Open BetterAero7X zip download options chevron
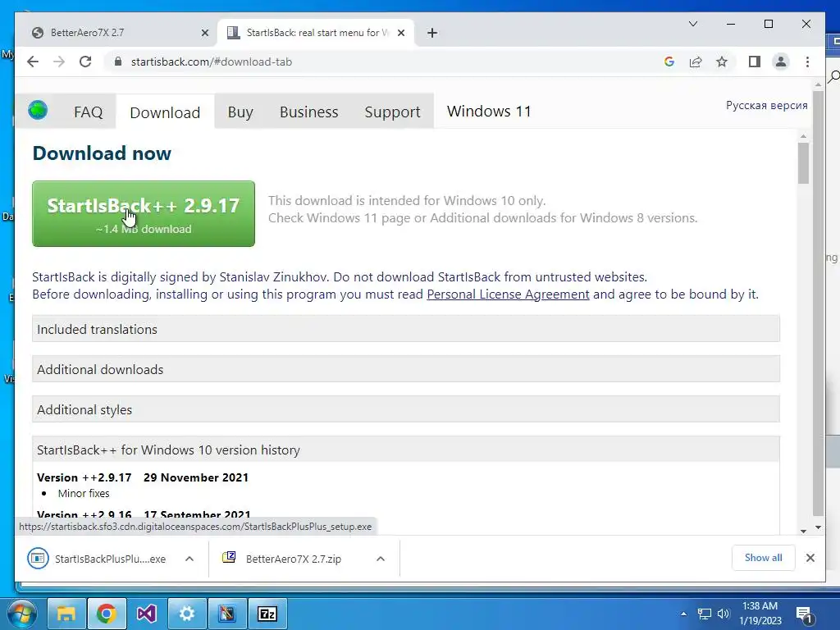 tap(381, 559)
